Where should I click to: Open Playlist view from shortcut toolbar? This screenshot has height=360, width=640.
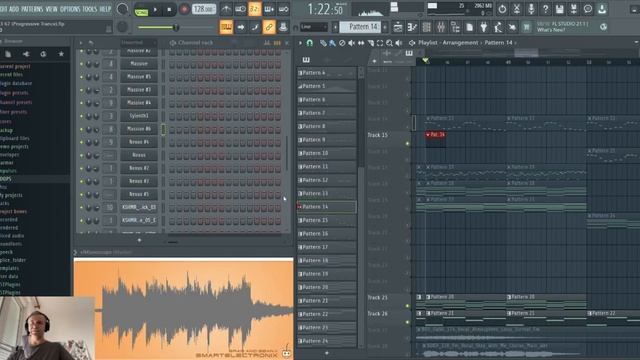click(x=398, y=27)
